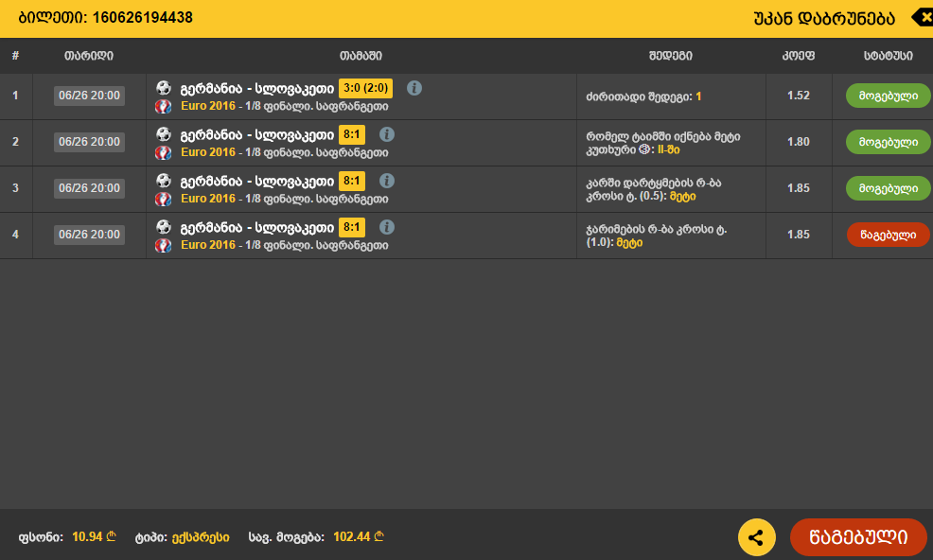
Task: Click უკან დაბრუნება back link
Action: point(824,19)
